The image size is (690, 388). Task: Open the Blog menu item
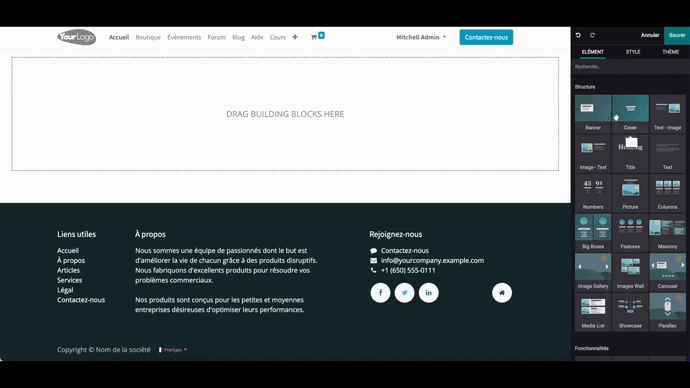pyautogui.click(x=238, y=37)
